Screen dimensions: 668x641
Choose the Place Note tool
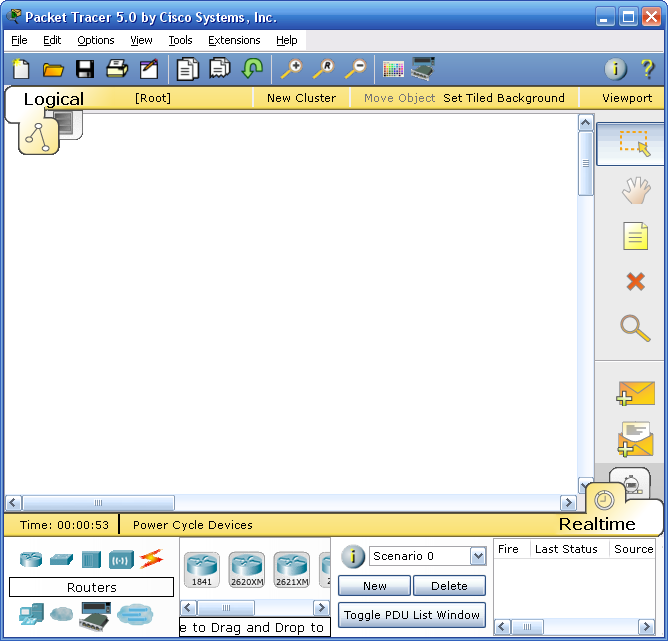(635, 236)
